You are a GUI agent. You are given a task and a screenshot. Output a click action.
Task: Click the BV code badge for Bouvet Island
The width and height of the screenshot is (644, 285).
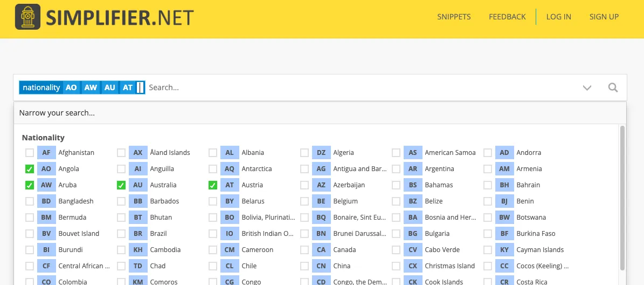pos(46,234)
